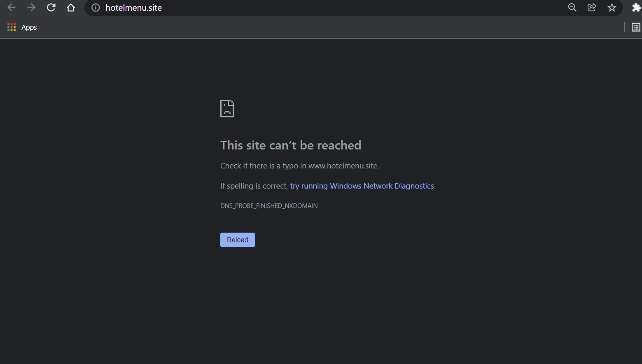This screenshot has width=642, height=364.
Task: Click the 'If spelling is correct' text
Action: point(254,186)
